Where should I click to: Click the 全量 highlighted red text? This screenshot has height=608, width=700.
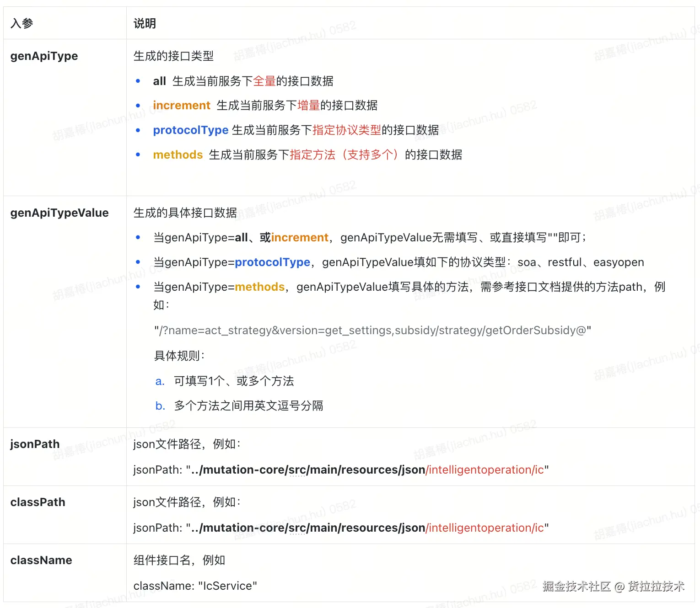coord(265,81)
